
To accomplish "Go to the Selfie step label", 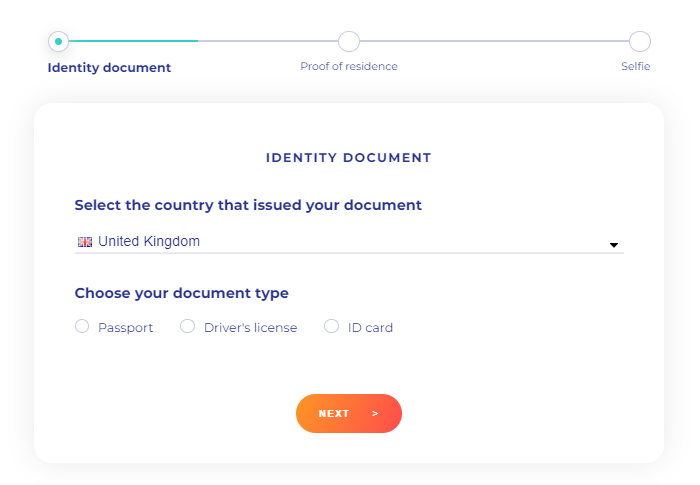I will [636, 67].
